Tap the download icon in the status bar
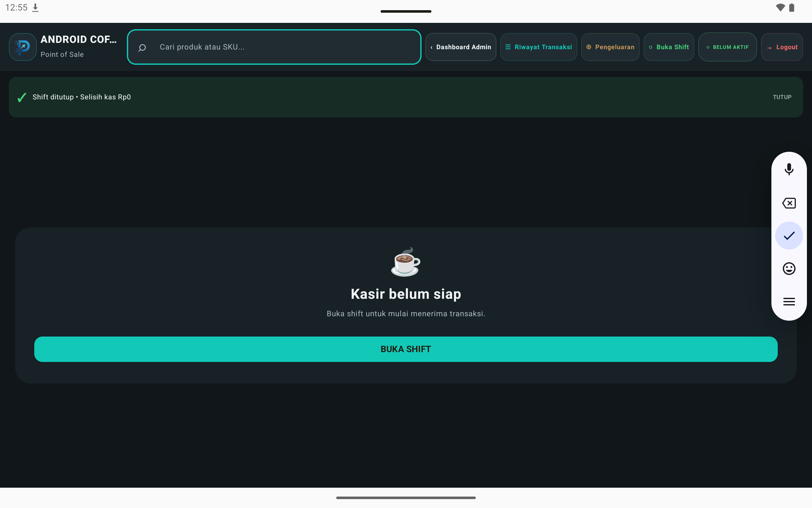This screenshot has height=508, width=812. [x=35, y=8]
